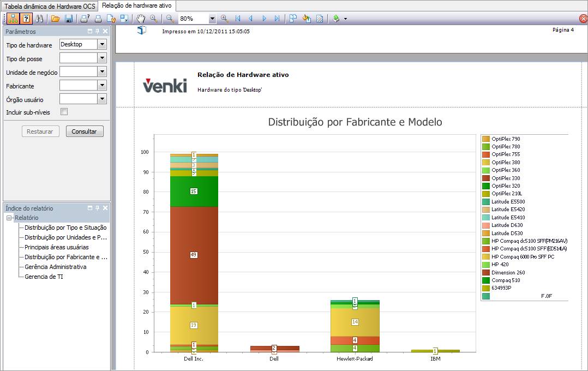The image size is (588, 371).
Task: Click the zoom field showing 80%
Action: point(193,19)
